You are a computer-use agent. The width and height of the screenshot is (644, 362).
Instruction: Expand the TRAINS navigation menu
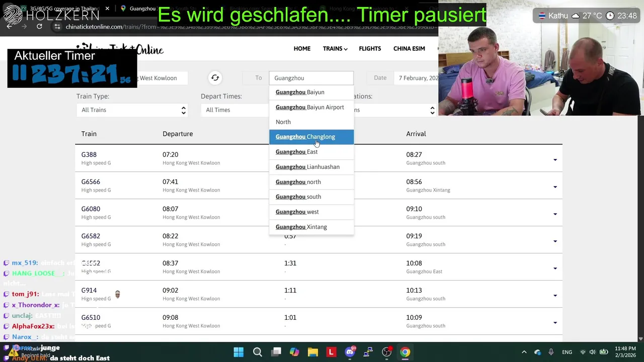coord(335,49)
